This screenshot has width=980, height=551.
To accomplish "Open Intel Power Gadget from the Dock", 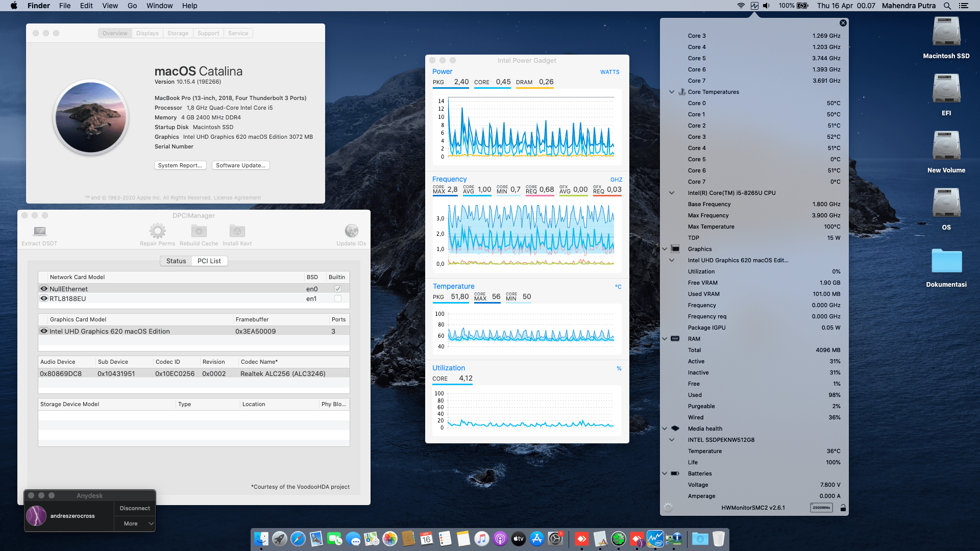I will (655, 539).
